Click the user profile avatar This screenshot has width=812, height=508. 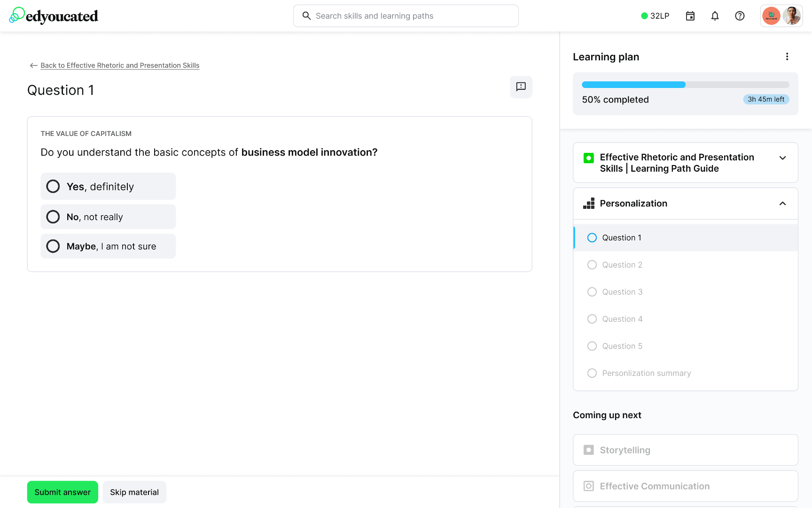(792, 16)
